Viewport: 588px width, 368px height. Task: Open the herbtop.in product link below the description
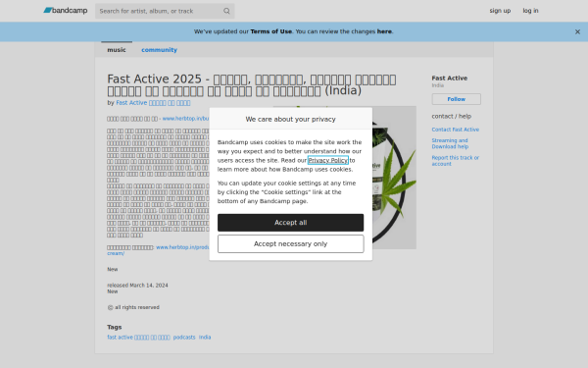(182, 247)
